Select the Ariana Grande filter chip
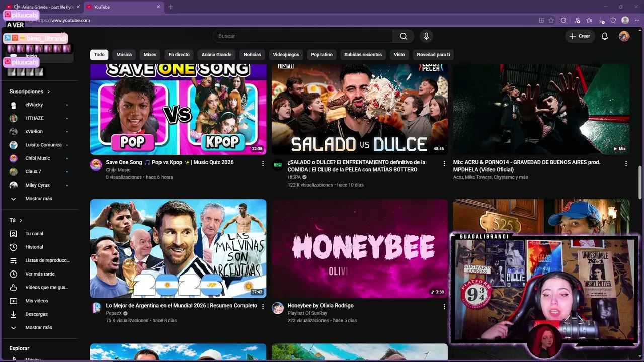Screen dimensions: 644x362 pyautogui.click(x=216, y=55)
